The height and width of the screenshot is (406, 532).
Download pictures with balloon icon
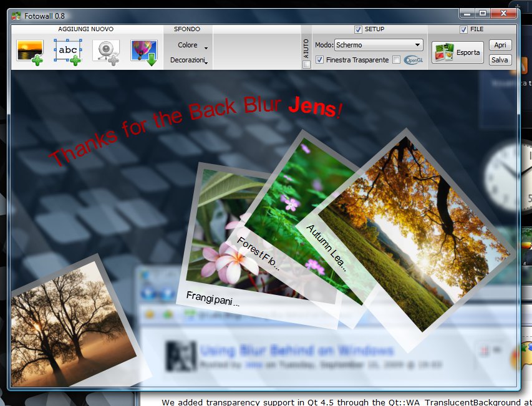[x=144, y=52]
